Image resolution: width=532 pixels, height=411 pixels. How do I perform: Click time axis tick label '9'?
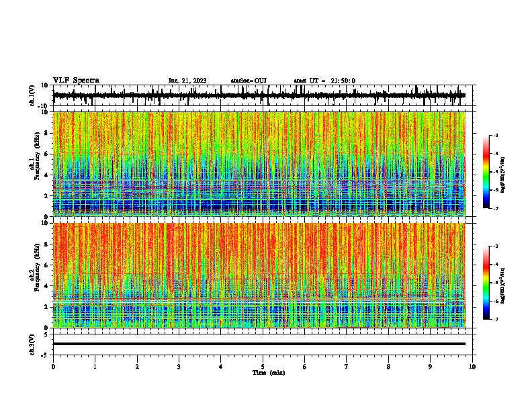pyautogui.click(x=430, y=367)
